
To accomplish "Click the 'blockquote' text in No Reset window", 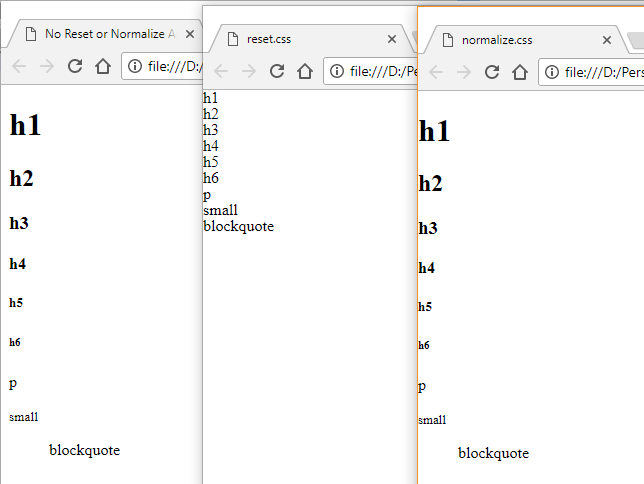I will coord(85,450).
